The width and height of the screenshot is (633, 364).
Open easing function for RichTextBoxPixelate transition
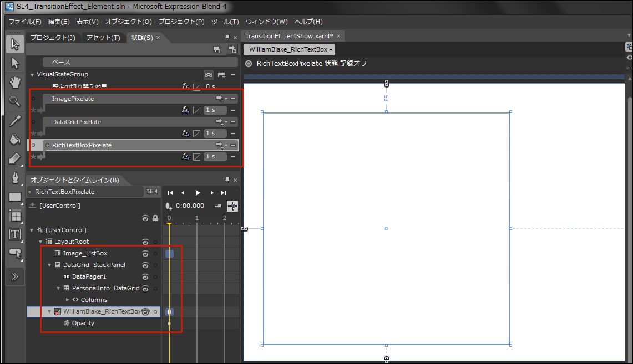coord(185,157)
